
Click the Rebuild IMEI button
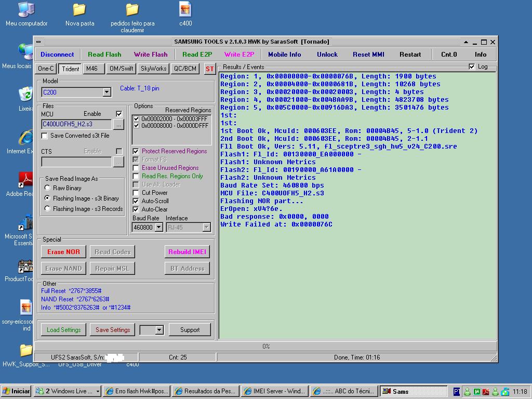coord(187,252)
